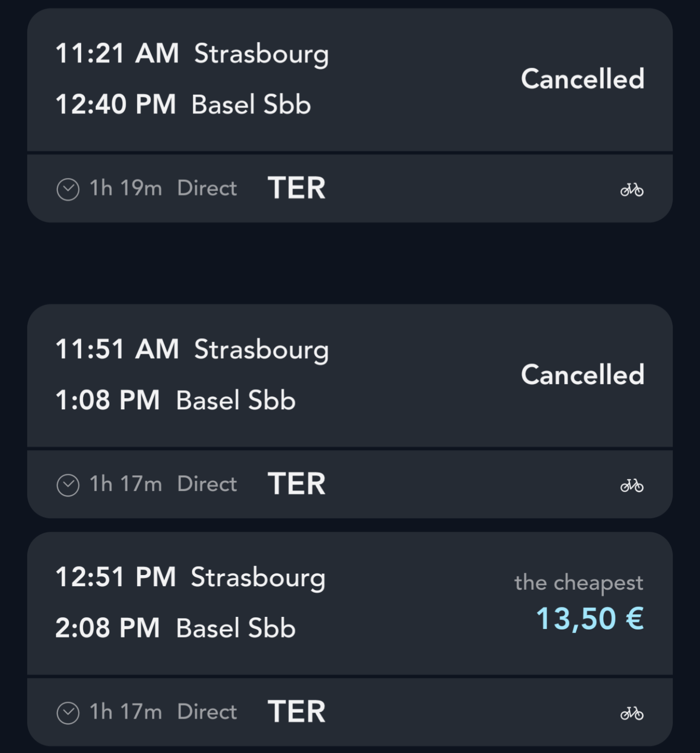Open the 11:21 AM Strasbourg departure
The image size is (700, 753).
192,53
